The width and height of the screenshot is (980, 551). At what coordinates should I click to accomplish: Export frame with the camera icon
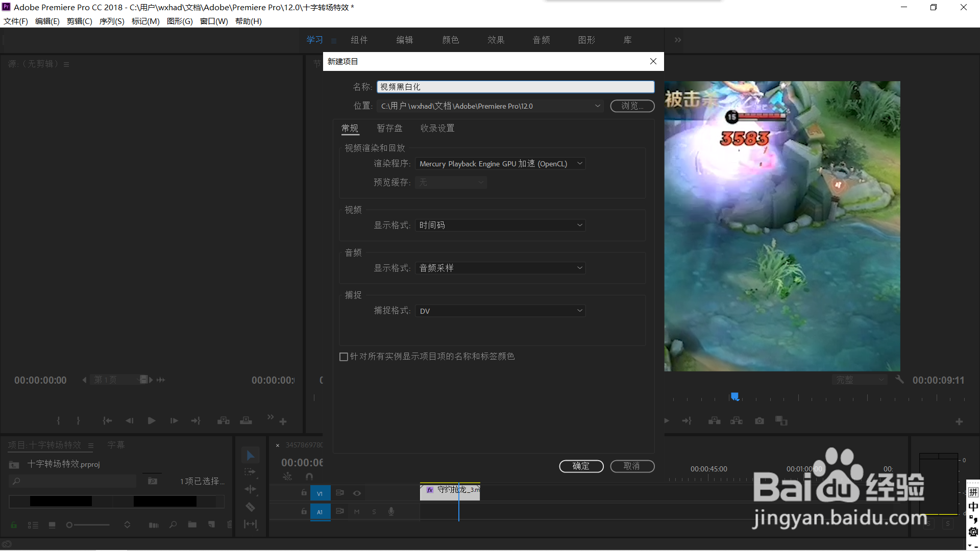[x=759, y=421]
